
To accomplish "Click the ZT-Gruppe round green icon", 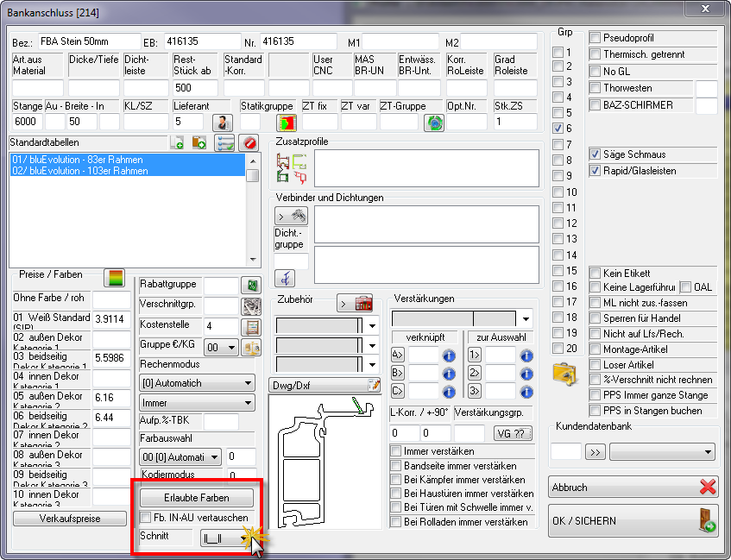I will (433, 123).
